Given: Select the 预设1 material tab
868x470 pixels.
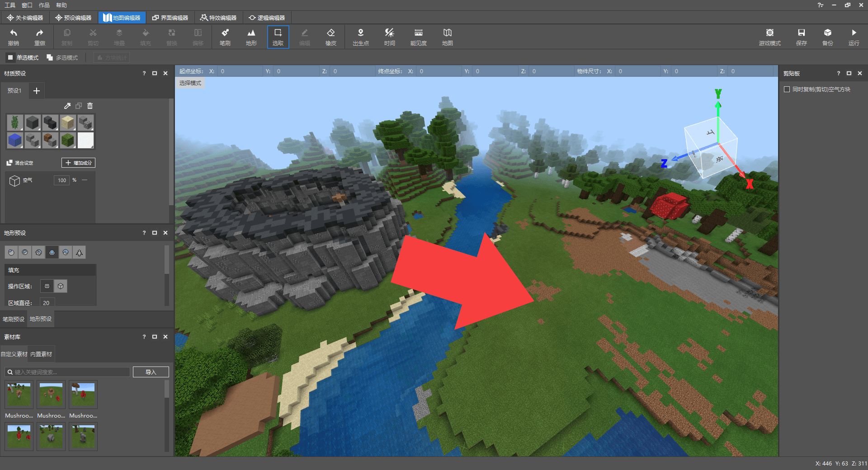Looking at the screenshot, I should 14,90.
